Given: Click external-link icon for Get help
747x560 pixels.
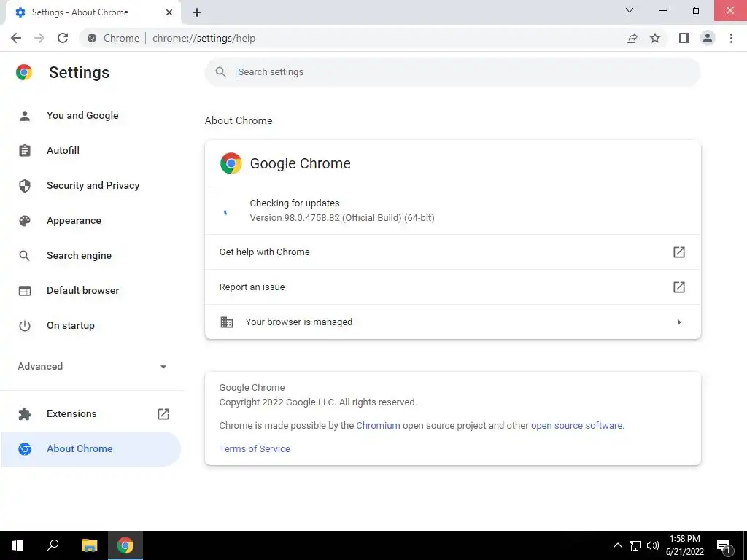Looking at the screenshot, I should pos(679,252).
